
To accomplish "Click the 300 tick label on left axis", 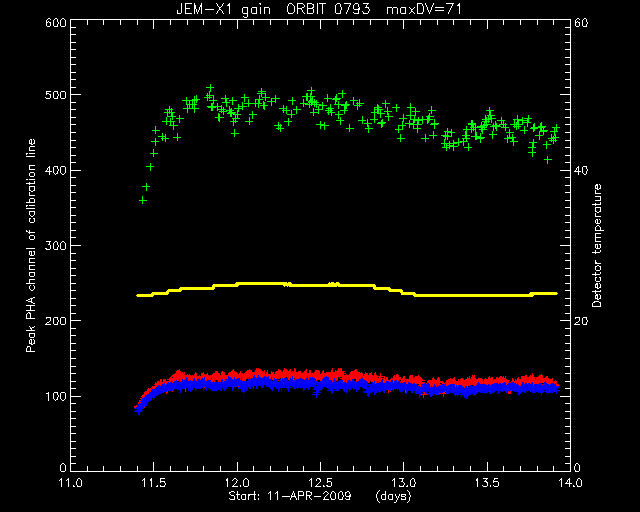I will (x=56, y=245).
